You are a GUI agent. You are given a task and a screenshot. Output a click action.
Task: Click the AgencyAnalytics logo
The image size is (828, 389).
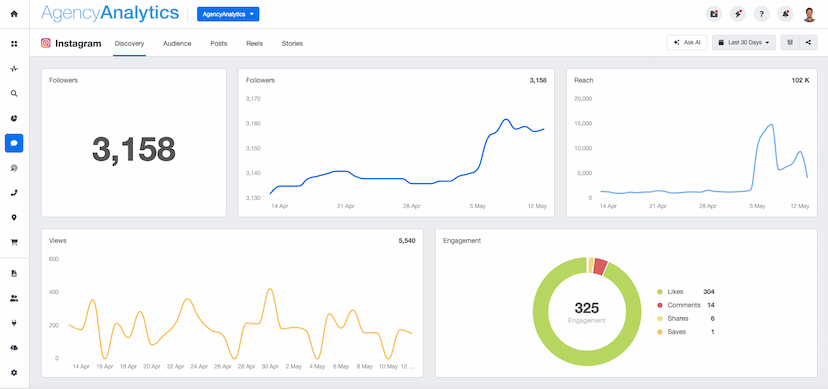110,14
